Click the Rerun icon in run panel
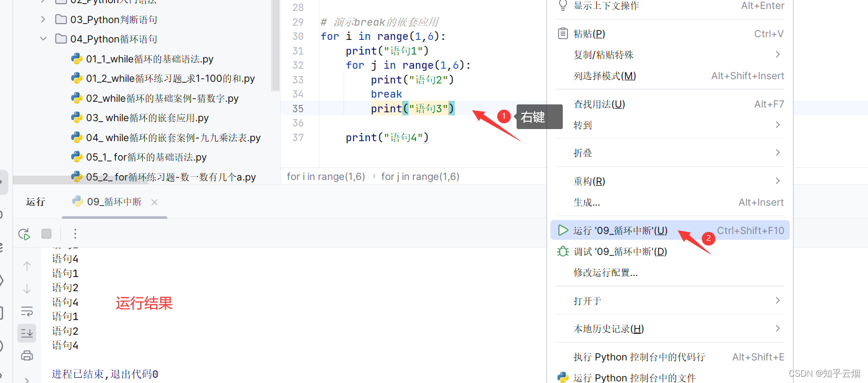This screenshot has height=383, width=868. (24, 234)
